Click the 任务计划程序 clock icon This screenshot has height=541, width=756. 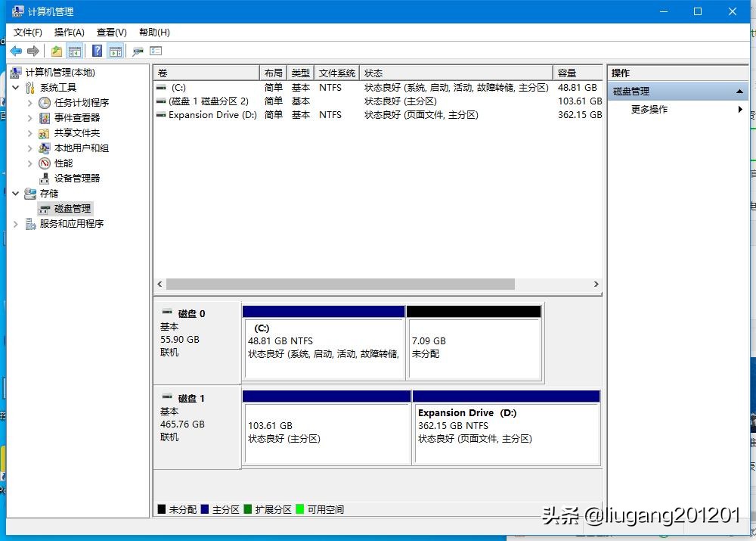pyautogui.click(x=45, y=103)
